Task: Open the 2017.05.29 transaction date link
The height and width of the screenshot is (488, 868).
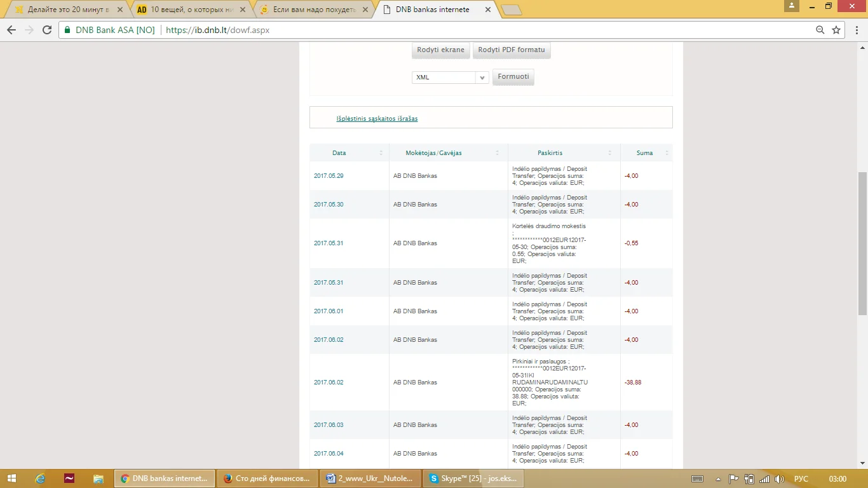Action: (x=329, y=176)
